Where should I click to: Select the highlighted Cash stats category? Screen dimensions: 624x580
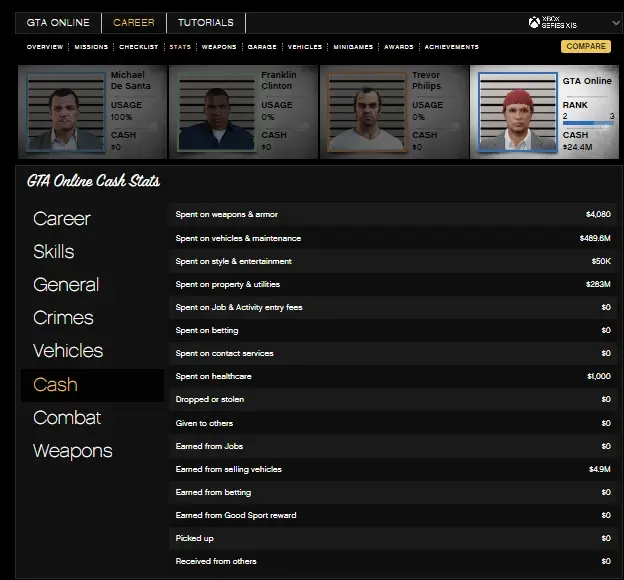92,385
